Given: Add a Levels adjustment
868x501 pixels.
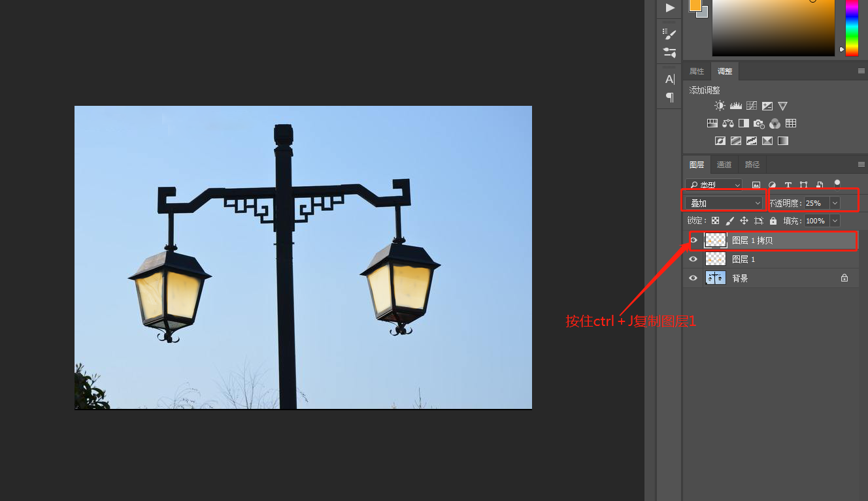Looking at the screenshot, I should click(x=736, y=106).
